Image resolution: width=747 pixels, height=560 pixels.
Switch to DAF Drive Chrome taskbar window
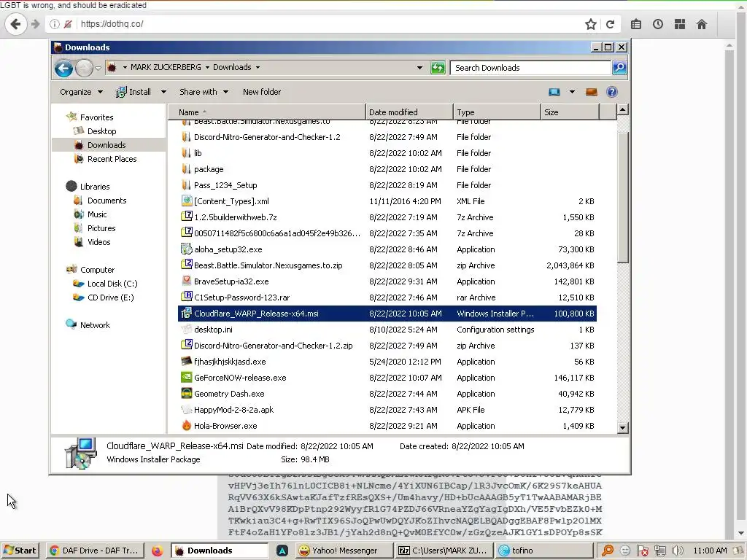(94, 551)
